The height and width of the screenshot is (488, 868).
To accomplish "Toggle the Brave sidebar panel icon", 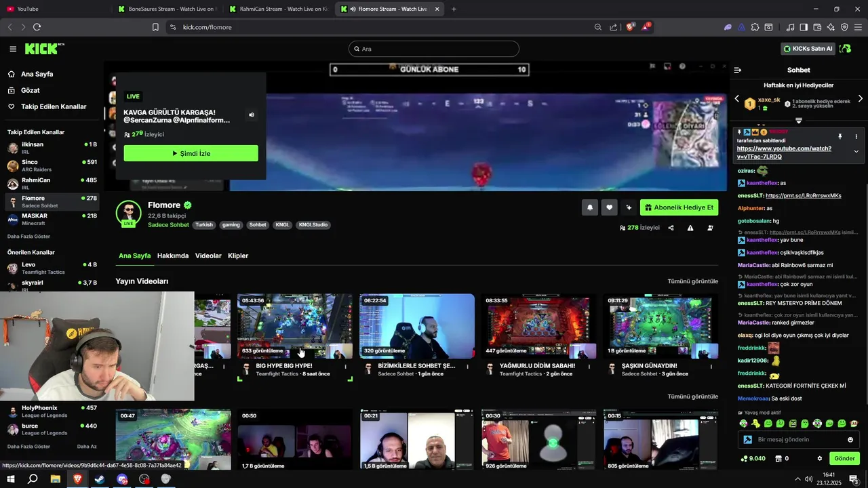I will click(804, 27).
